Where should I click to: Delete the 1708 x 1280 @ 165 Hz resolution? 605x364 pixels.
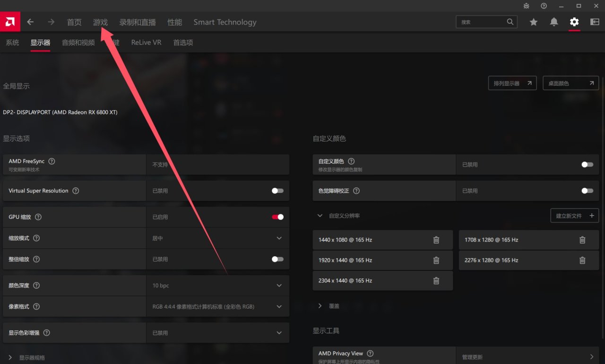582,240
